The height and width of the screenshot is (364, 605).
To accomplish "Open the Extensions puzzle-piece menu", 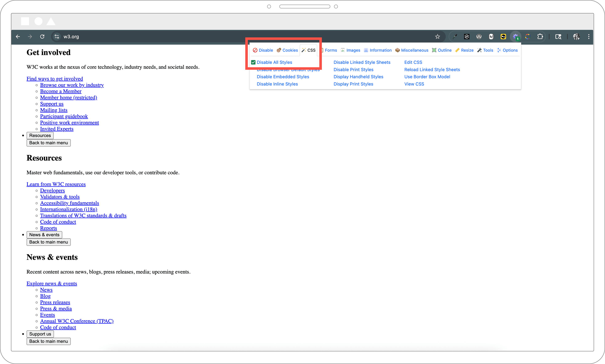I will (x=540, y=37).
